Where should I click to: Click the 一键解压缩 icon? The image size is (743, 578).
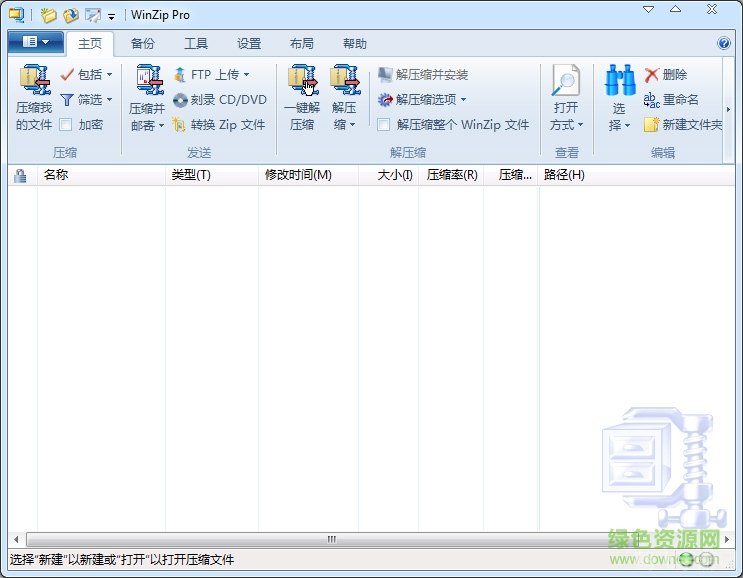pyautogui.click(x=303, y=81)
